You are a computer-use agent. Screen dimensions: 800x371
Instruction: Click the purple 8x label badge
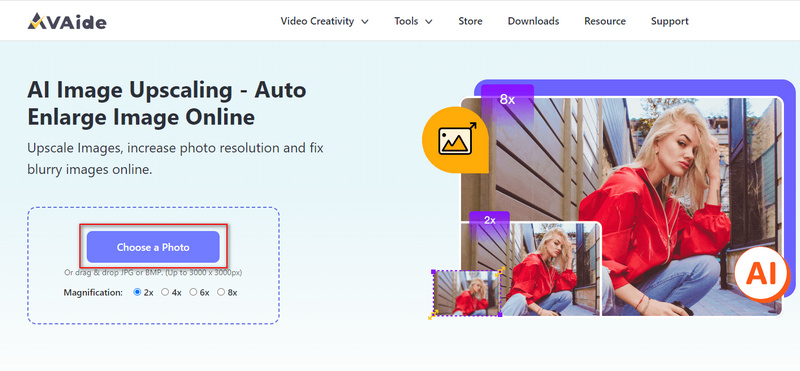(x=507, y=100)
